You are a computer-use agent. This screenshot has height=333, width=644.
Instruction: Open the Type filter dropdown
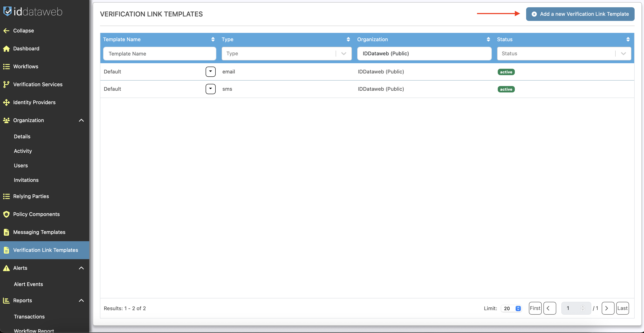(344, 54)
